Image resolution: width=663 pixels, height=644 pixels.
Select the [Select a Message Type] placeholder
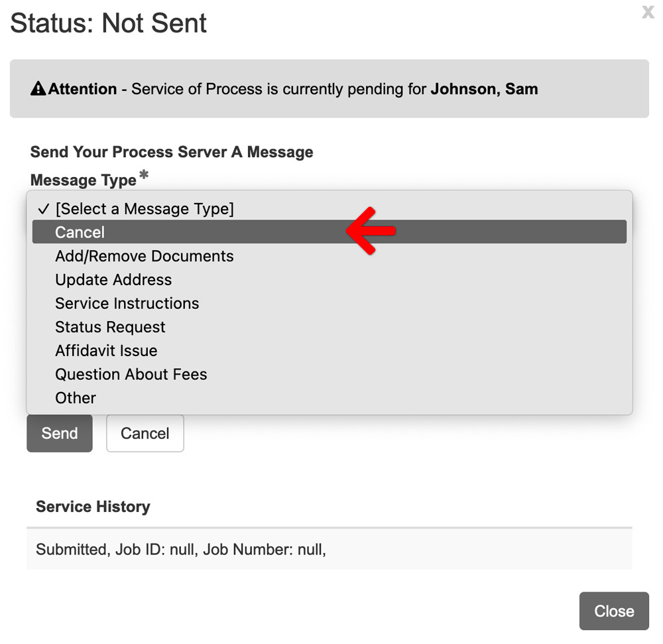click(x=329, y=208)
